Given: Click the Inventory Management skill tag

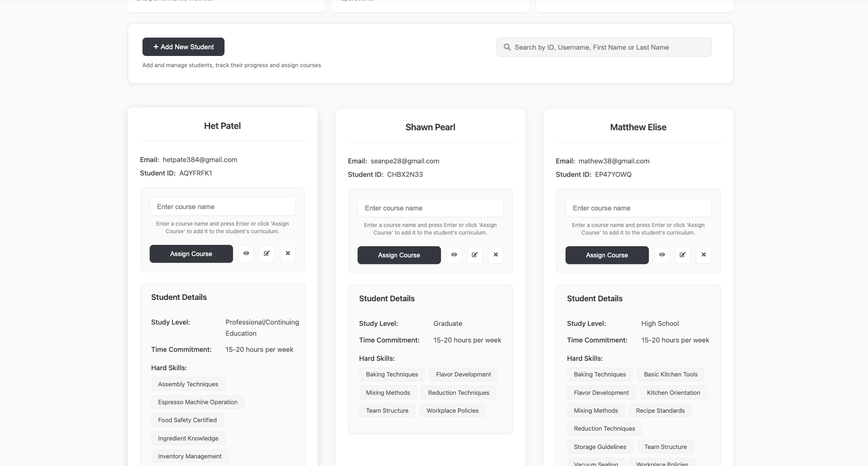Looking at the screenshot, I should coord(190,456).
